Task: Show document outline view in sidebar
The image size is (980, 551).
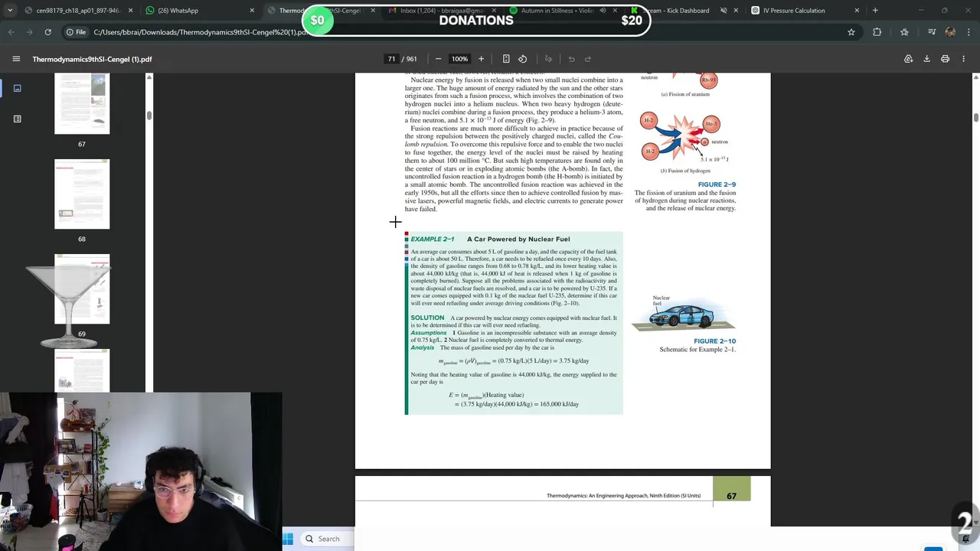Action: coord(17,119)
